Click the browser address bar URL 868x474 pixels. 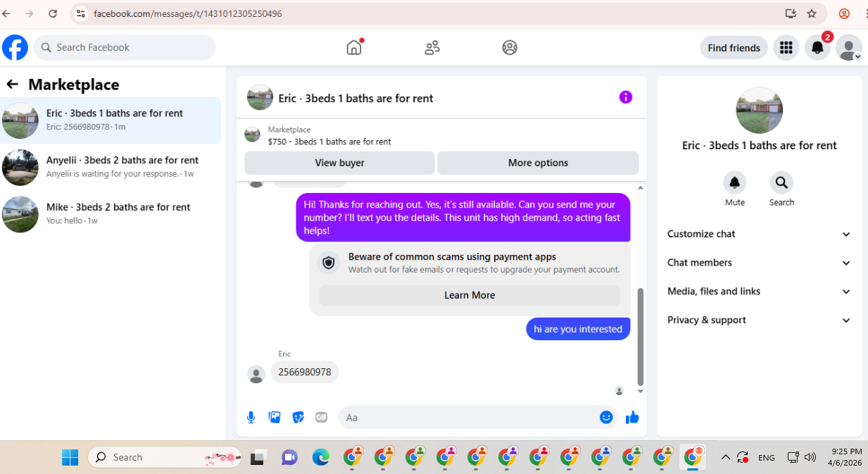[x=188, y=13]
